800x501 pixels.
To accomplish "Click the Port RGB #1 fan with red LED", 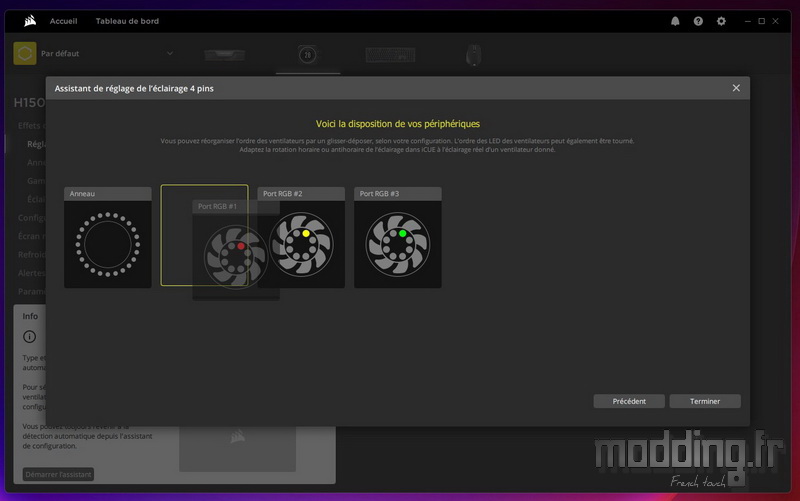I will tap(236, 257).
